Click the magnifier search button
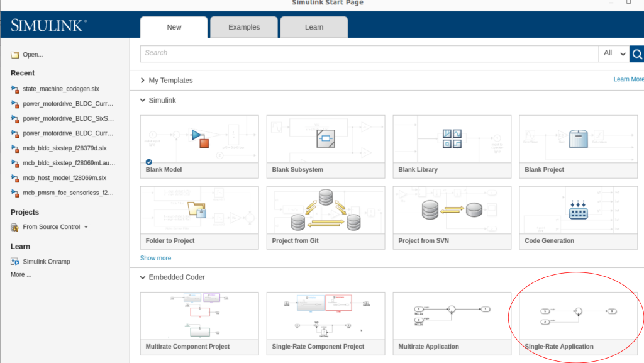This screenshot has height=363, width=644. click(x=637, y=54)
